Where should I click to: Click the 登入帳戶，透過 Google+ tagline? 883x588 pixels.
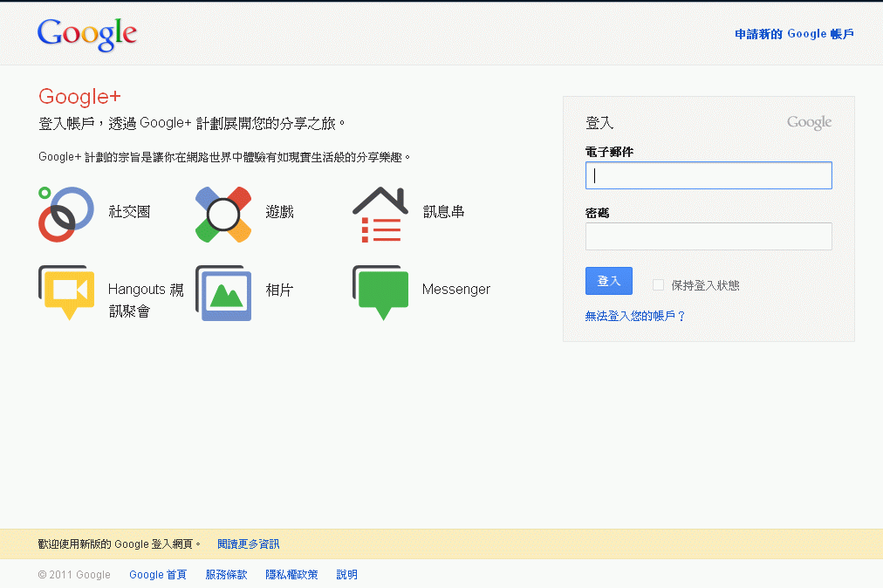coord(191,123)
